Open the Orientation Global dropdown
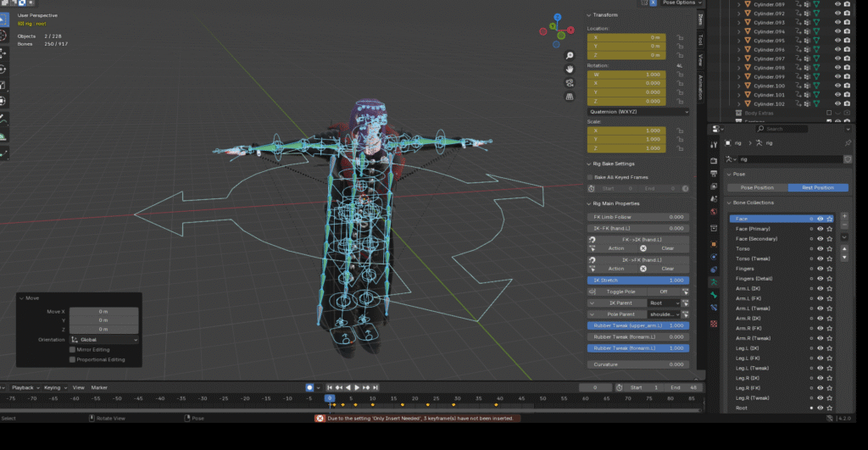The image size is (868, 450). (x=103, y=339)
